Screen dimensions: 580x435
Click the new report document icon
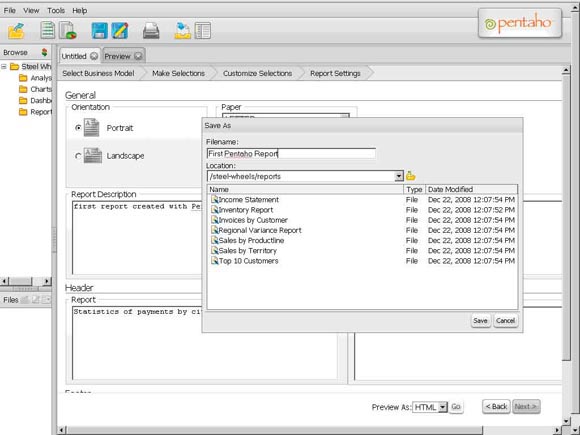tap(47, 30)
